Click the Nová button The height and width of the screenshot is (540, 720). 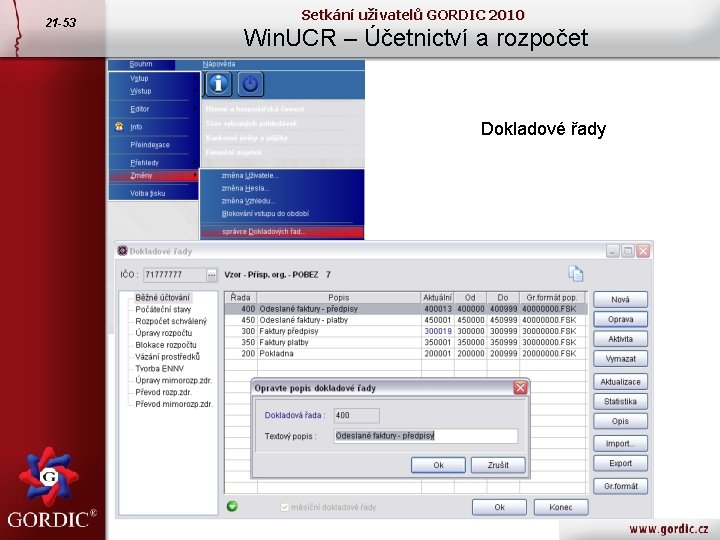pos(620,299)
